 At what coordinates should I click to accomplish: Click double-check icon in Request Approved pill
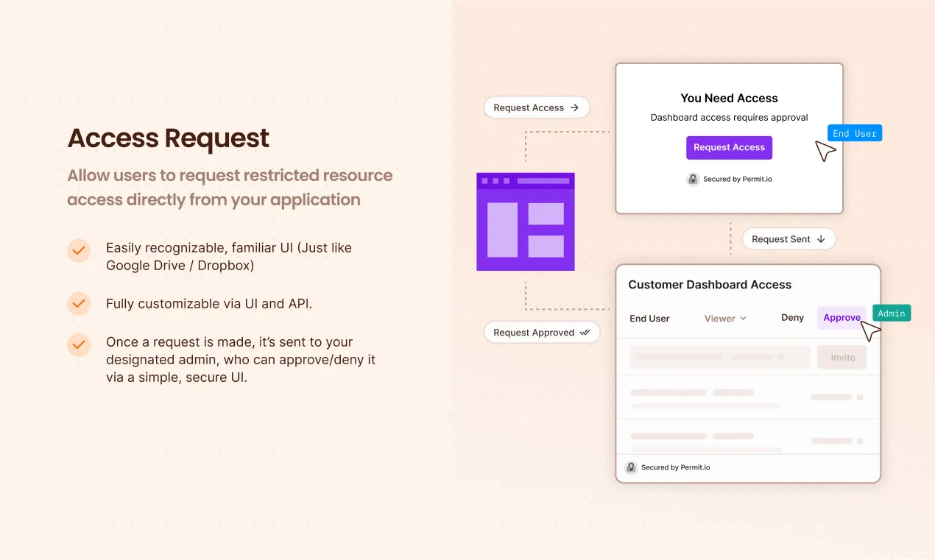[585, 333]
